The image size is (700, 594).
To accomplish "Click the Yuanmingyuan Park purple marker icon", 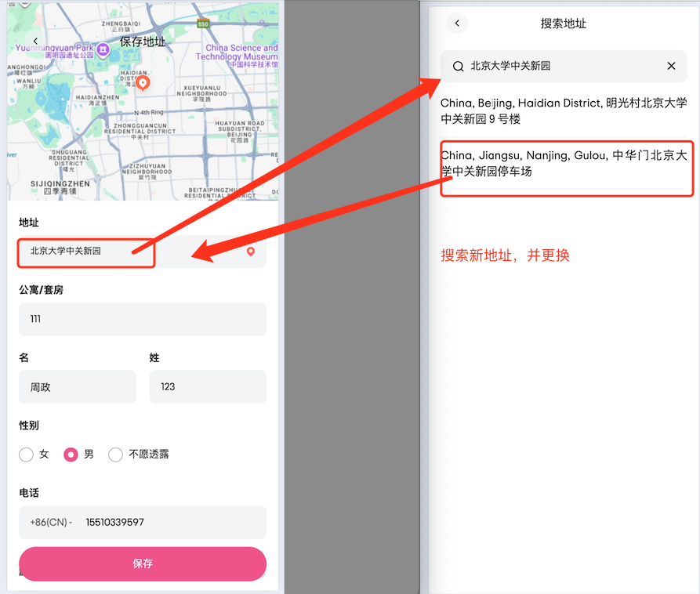I will coord(103,49).
